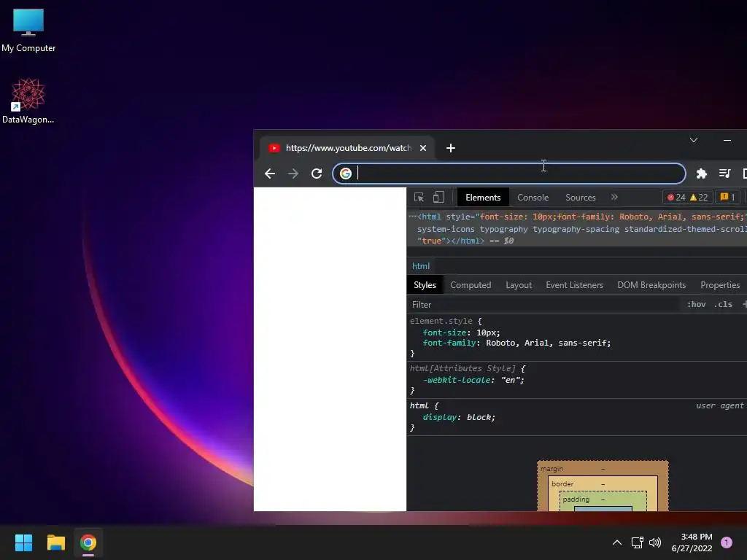This screenshot has height=560, width=747.
Task: Select the html element in the DOM tree
Action: click(x=577, y=228)
